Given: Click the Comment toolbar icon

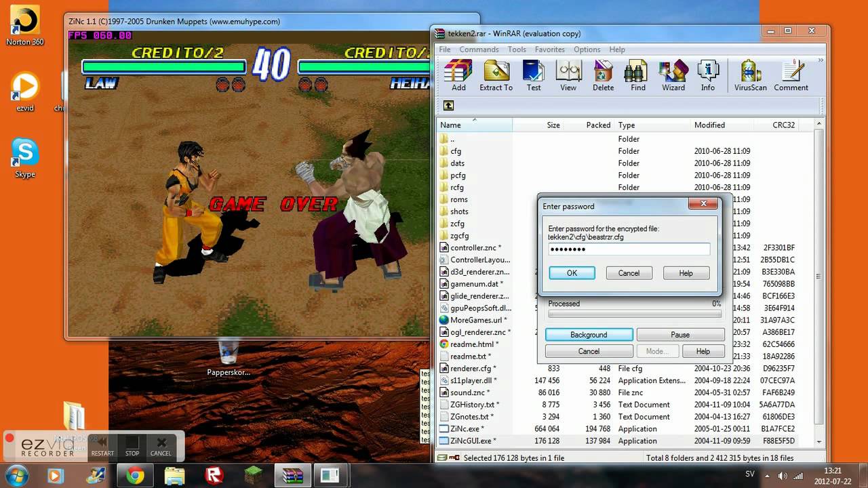Looking at the screenshot, I should pyautogui.click(x=791, y=75).
